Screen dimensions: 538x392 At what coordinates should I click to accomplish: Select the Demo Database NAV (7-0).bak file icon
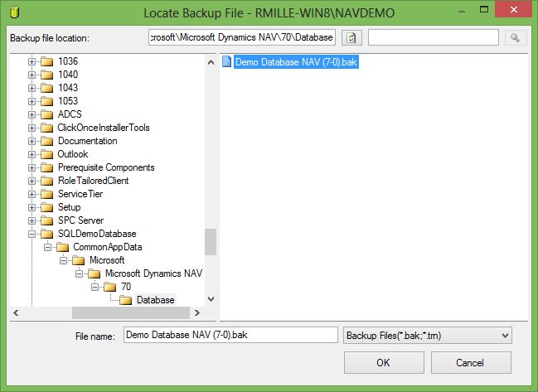pyautogui.click(x=226, y=61)
